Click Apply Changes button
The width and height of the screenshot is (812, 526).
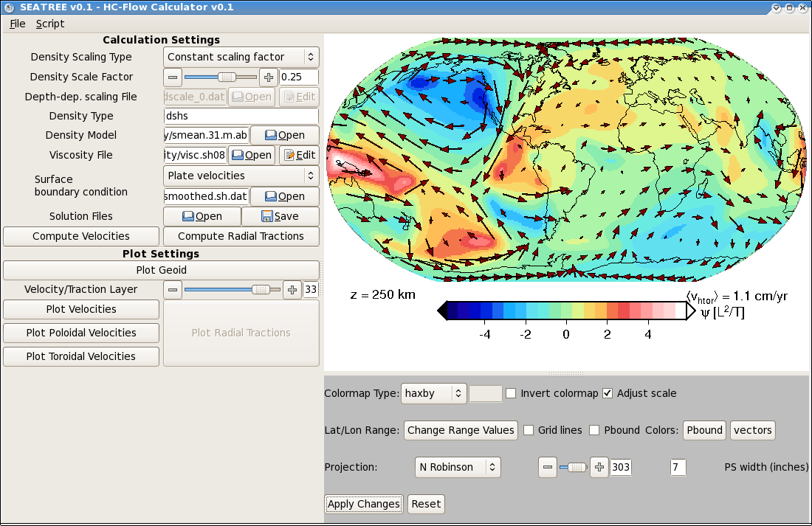(x=363, y=504)
